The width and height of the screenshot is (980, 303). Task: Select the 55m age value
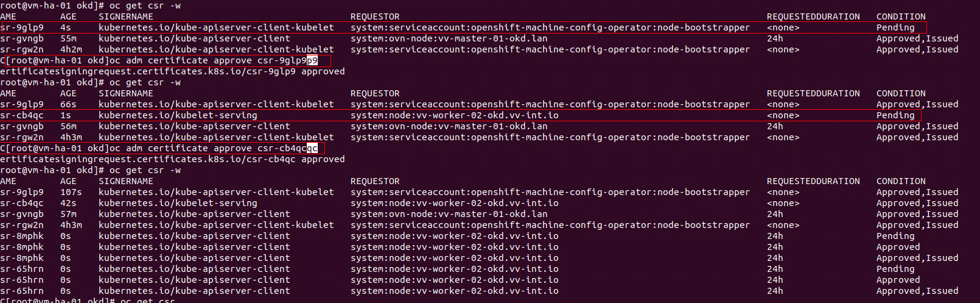pyautogui.click(x=68, y=38)
